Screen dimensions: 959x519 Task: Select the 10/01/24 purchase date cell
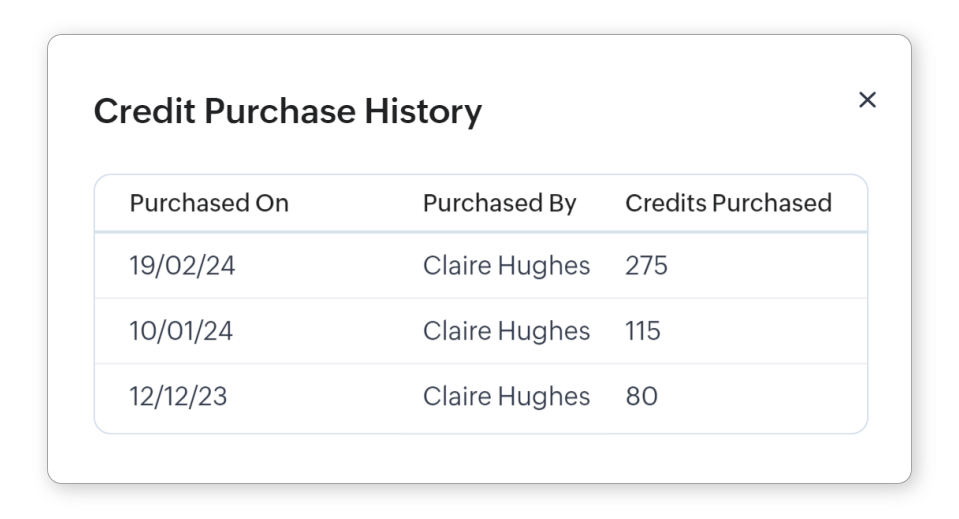tap(181, 331)
